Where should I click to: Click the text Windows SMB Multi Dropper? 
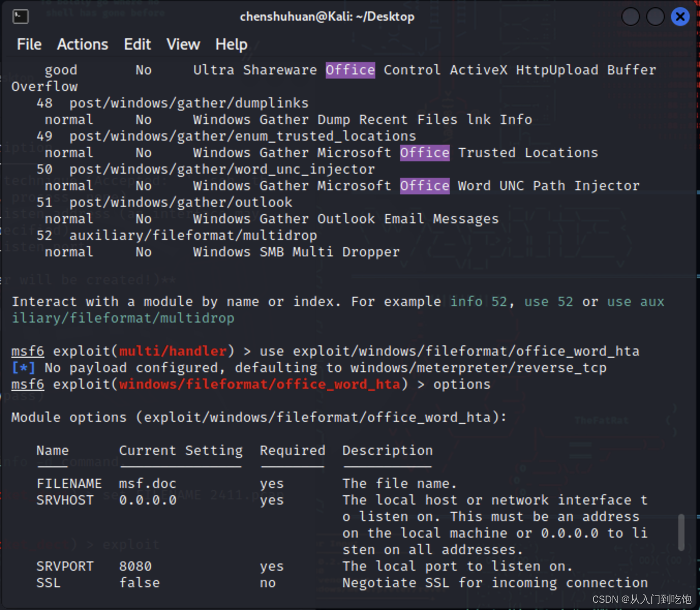(x=296, y=252)
